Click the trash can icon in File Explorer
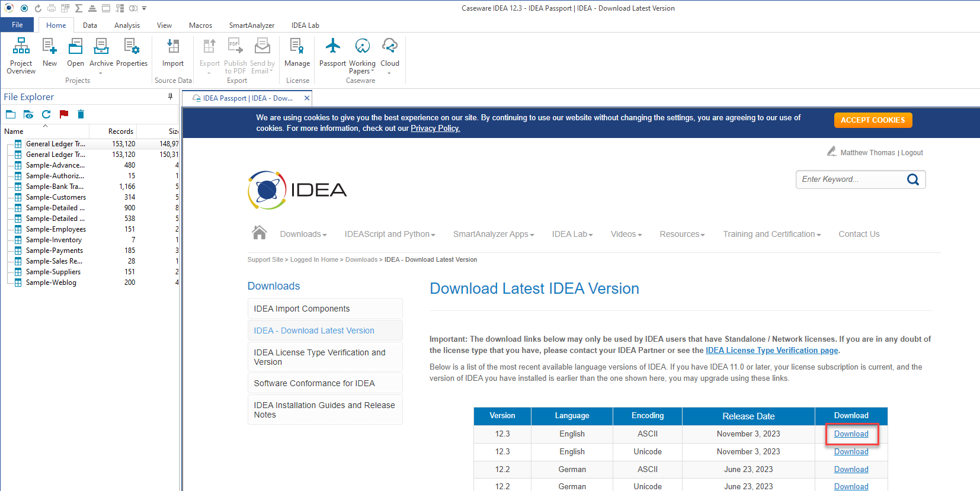This screenshot has height=491, width=980. pyautogui.click(x=81, y=114)
